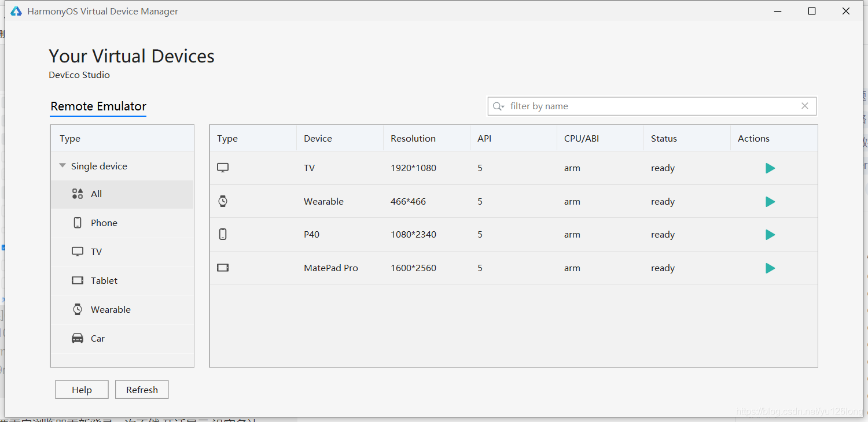
Task: Sort by the Resolution column header
Action: 426,139
